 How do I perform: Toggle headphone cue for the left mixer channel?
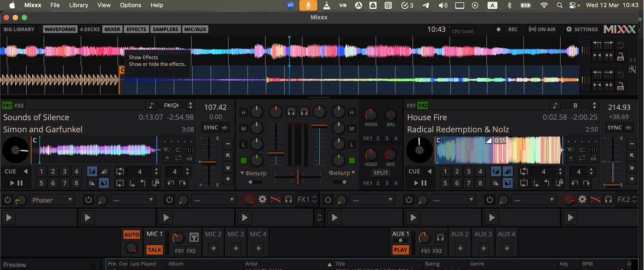(x=291, y=112)
